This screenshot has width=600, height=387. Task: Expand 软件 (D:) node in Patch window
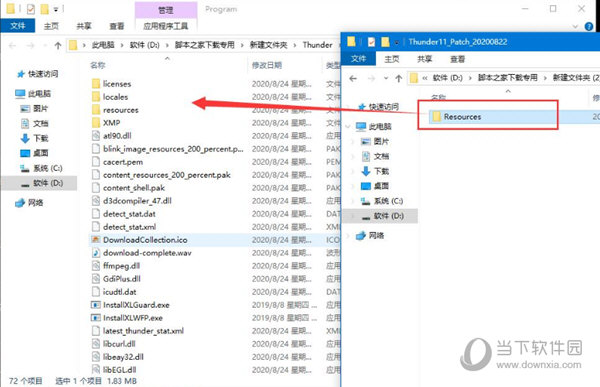pyautogui.click(x=352, y=216)
